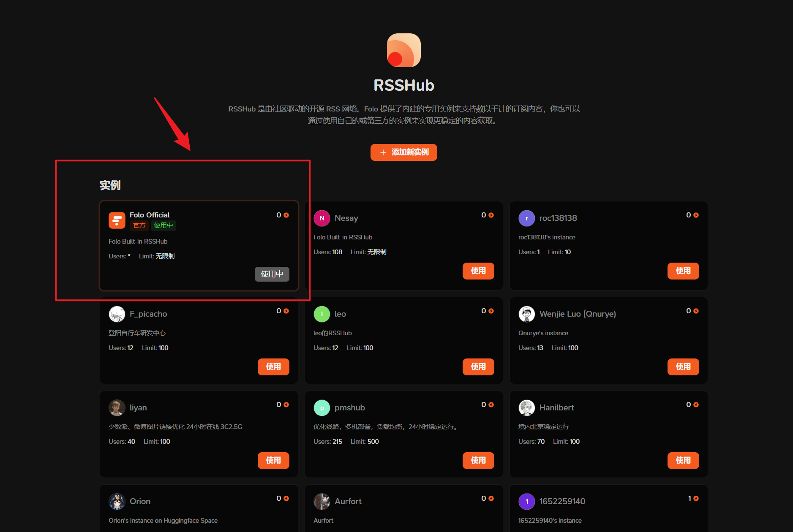Click the coin icon on Wenjie Luo card
The image size is (793, 532).
696,311
